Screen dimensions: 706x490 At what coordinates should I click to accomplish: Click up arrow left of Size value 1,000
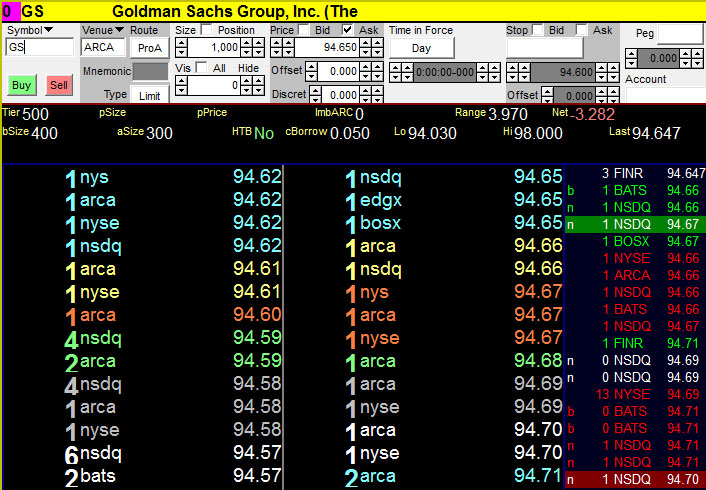click(181, 43)
